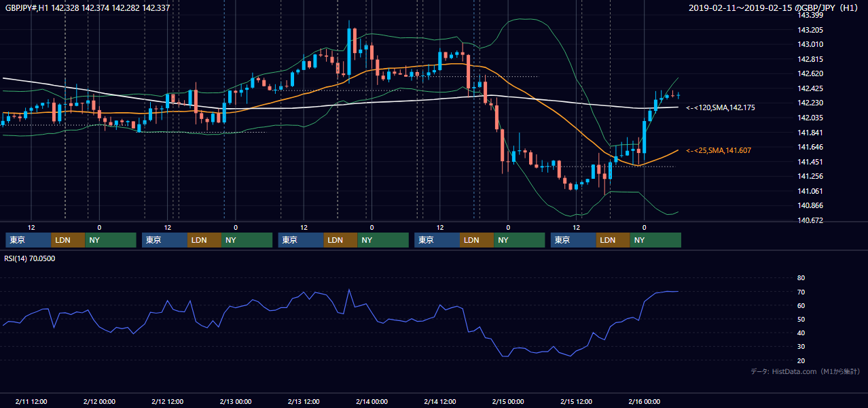Image resolution: width=868 pixels, height=408 pixels.
Task: Click the 2/15 00:00 date label
Action: (x=508, y=401)
